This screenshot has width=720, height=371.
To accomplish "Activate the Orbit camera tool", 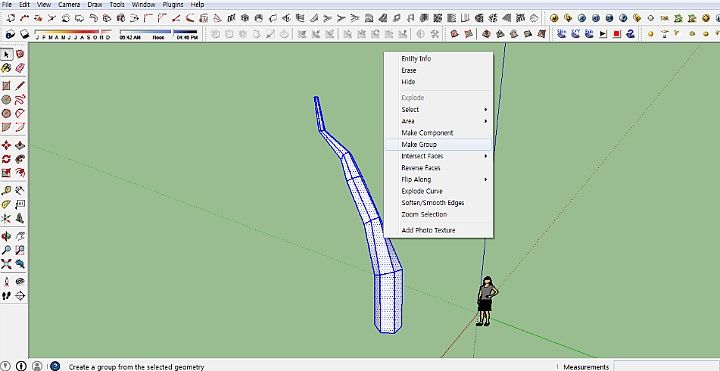I will click(6, 236).
